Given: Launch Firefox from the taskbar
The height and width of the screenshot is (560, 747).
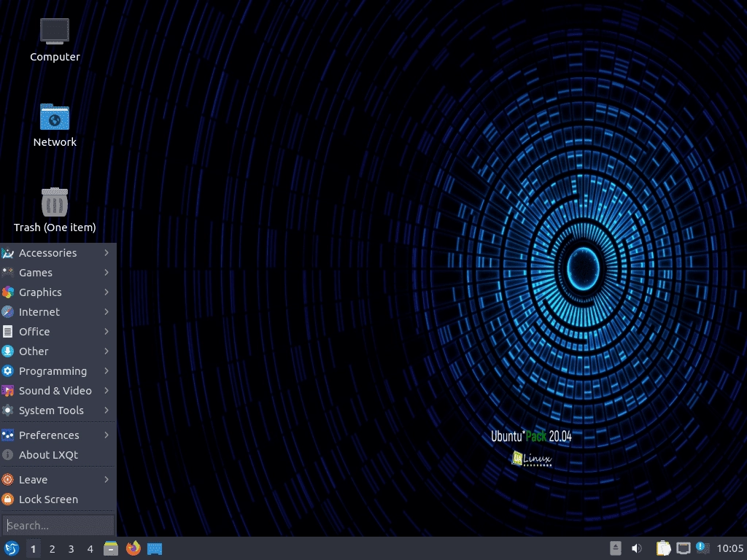Looking at the screenshot, I should click(x=133, y=548).
